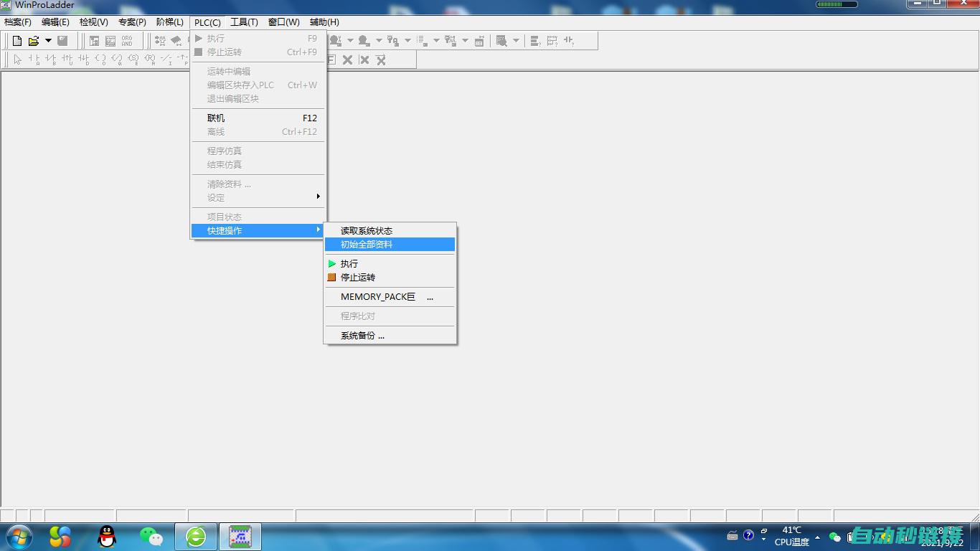Expand the 快捷操作 submenu entry
The image size is (980, 551).
point(258,230)
